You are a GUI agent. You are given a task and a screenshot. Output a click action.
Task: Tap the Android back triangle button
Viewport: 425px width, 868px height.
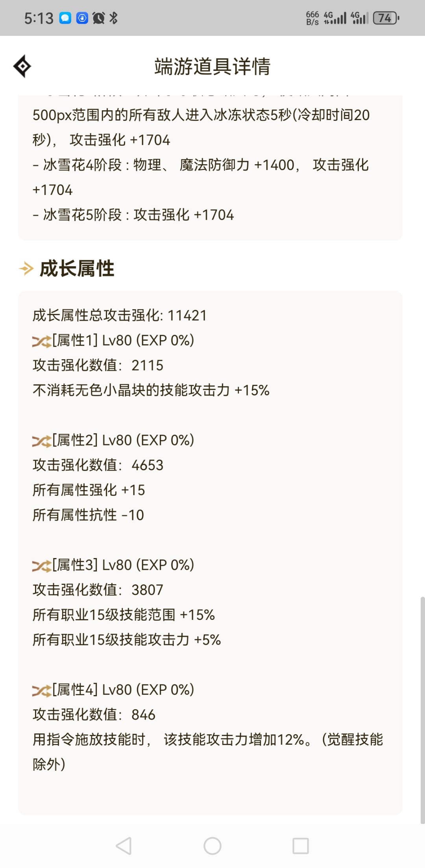pyautogui.click(x=124, y=846)
